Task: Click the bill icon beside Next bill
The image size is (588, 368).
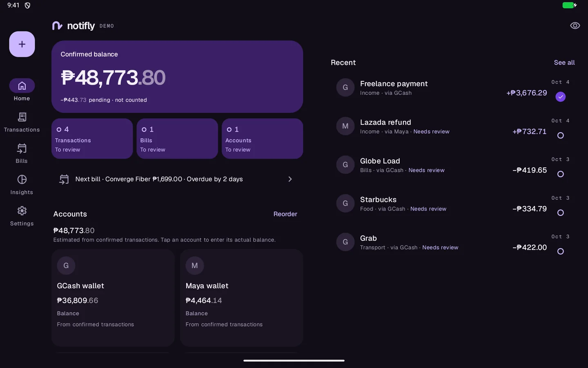Action: pos(64,179)
